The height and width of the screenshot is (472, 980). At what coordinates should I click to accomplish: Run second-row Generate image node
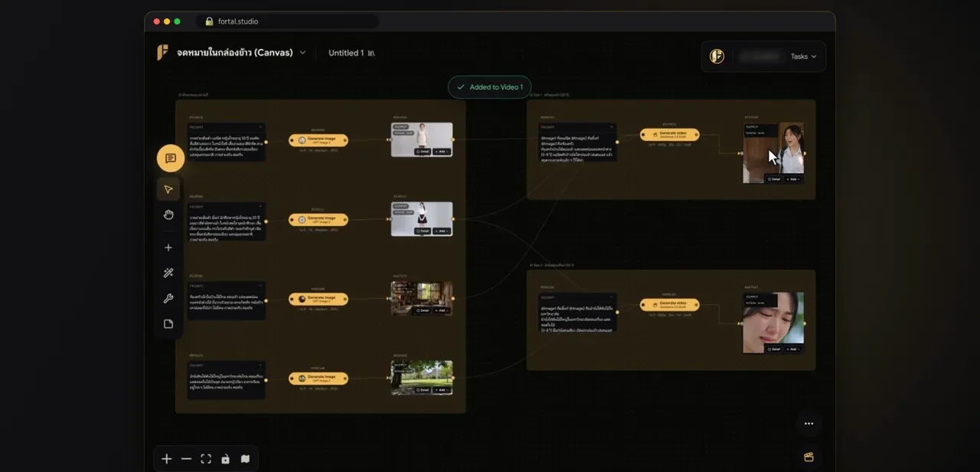pyautogui.click(x=318, y=220)
